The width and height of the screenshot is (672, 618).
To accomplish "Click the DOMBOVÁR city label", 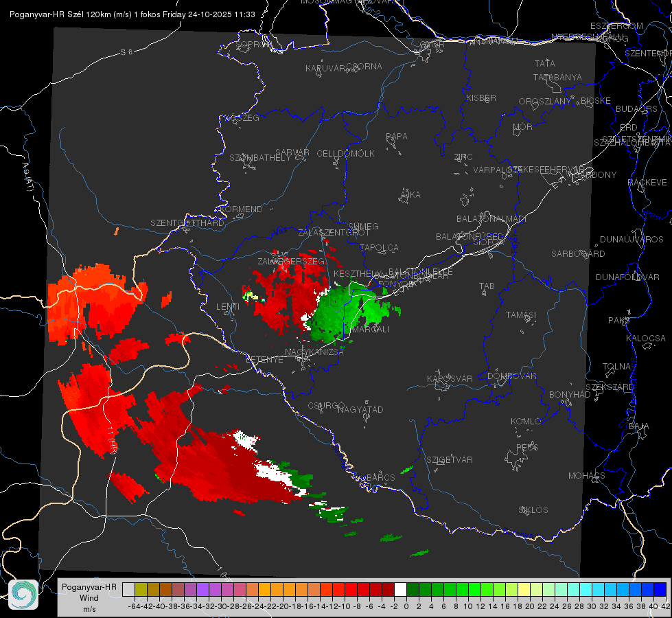I will (511, 376).
